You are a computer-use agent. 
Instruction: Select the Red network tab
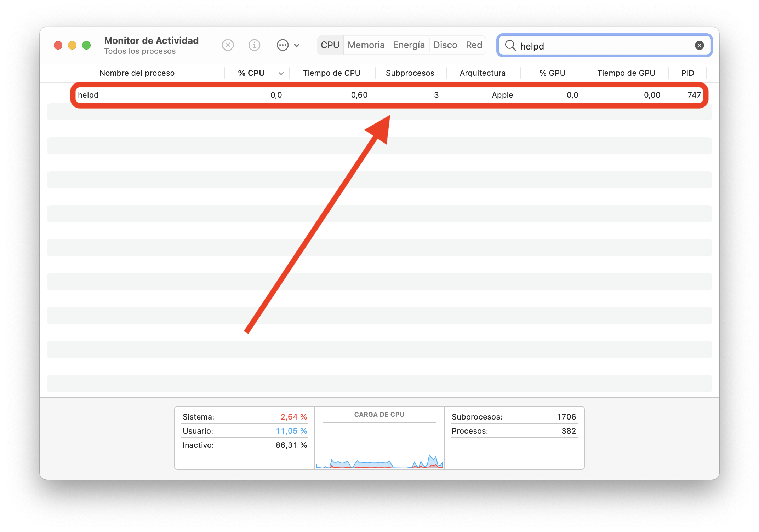coord(474,45)
